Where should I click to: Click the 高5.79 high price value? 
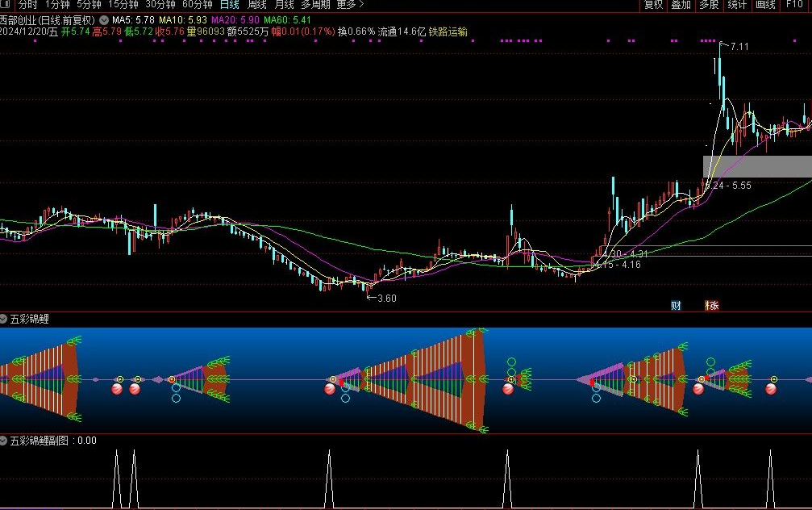[107, 31]
